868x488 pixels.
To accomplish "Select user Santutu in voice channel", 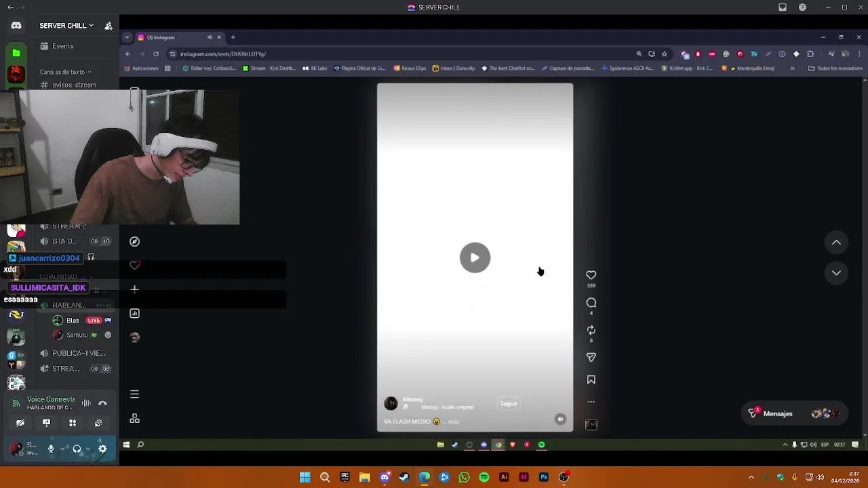I will click(81, 335).
